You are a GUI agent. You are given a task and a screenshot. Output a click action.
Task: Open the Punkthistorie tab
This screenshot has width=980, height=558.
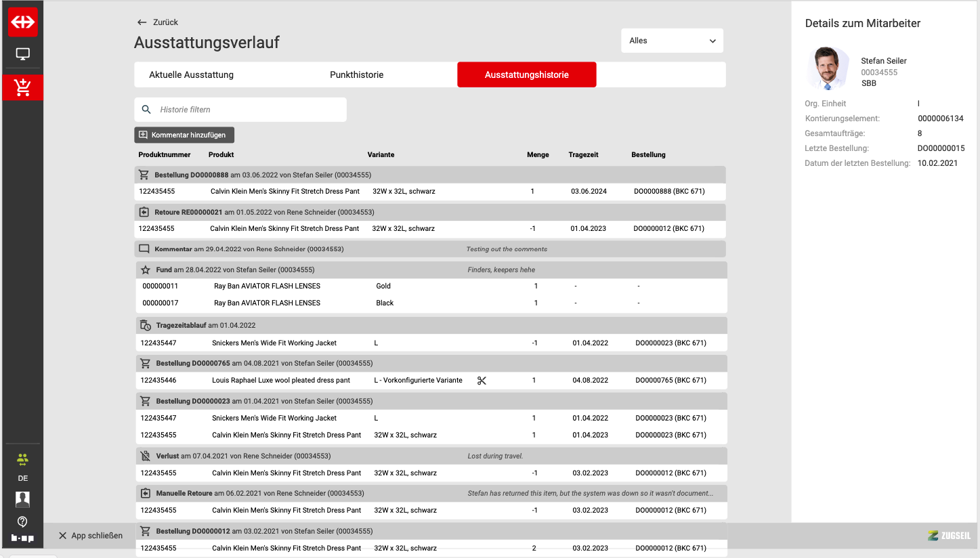[x=356, y=75]
